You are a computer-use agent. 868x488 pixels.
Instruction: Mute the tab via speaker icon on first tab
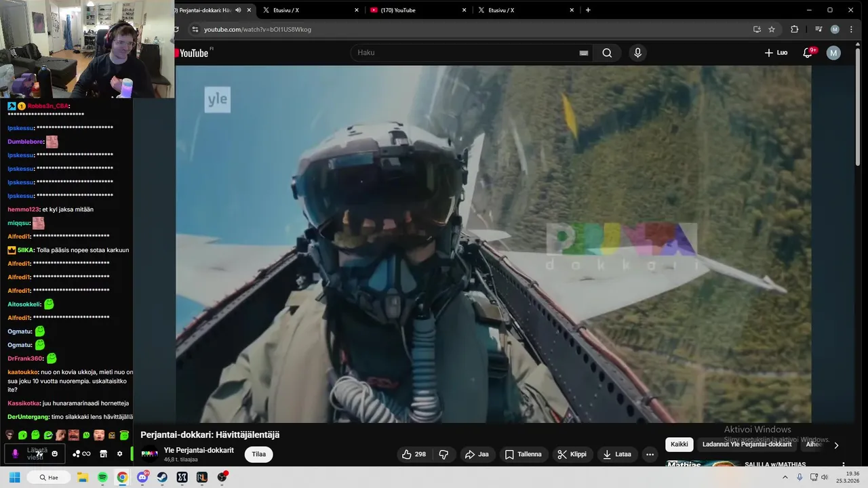(238, 10)
